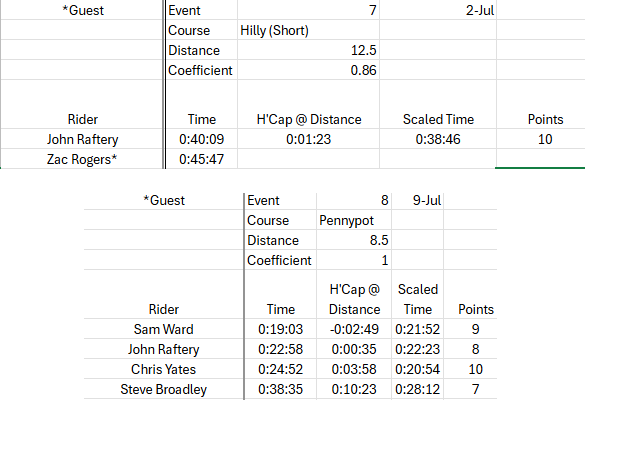617x455 pixels.
Task: Click Sam Ward's handicap -0:02:49
Action: tap(354, 329)
